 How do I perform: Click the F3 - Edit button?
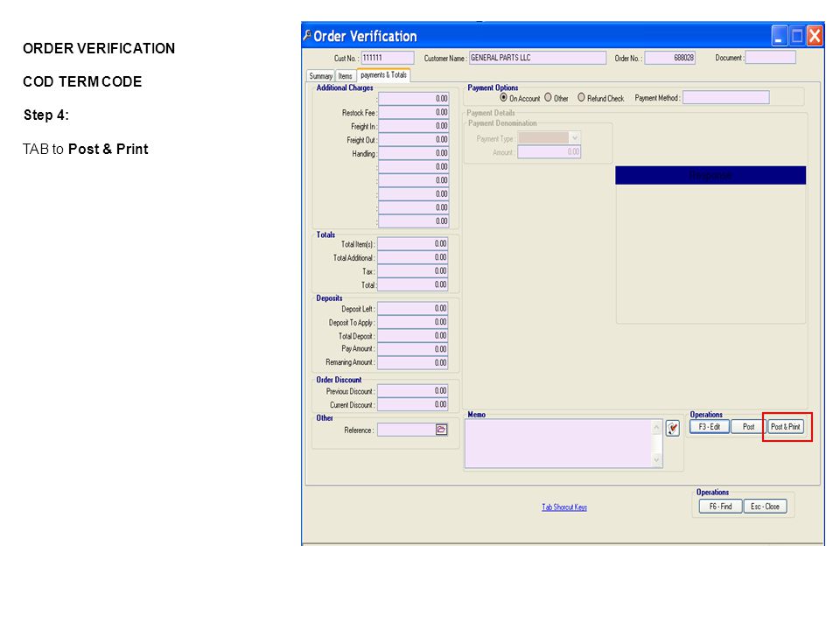tap(710, 427)
